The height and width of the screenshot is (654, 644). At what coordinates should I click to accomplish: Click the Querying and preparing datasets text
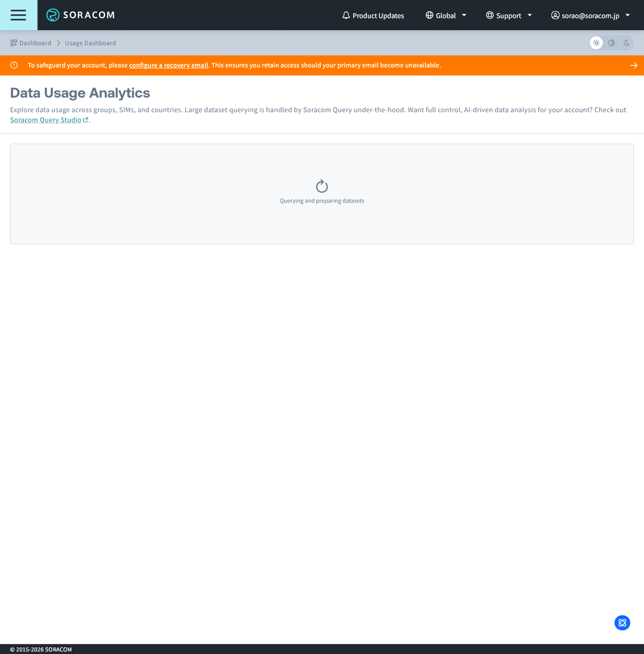[x=322, y=201]
